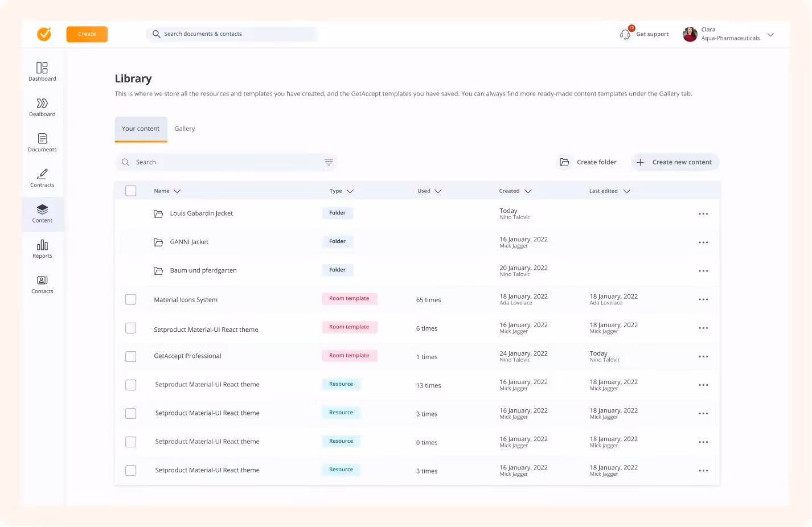The height and width of the screenshot is (527, 812).
Task: Open the Documents section
Action: [42, 142]
